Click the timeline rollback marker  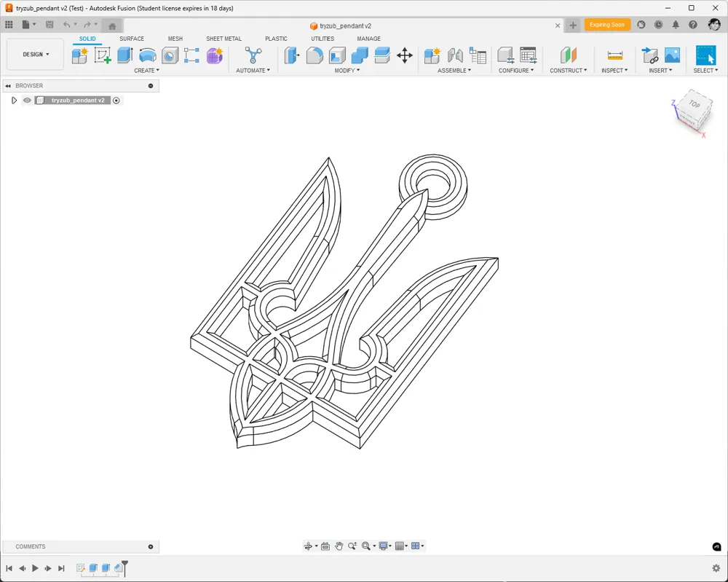(x=125, y=568)
